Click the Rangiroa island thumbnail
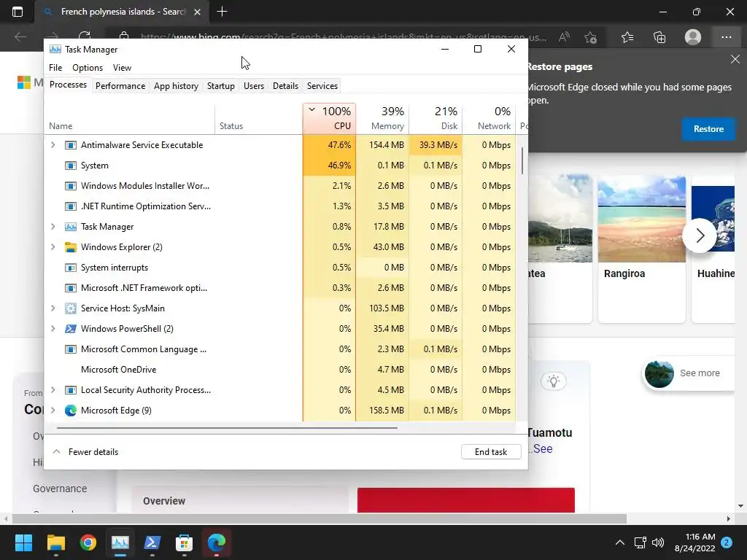The height and width of the screenshot is (560, 747). click(x=642, y=219)
